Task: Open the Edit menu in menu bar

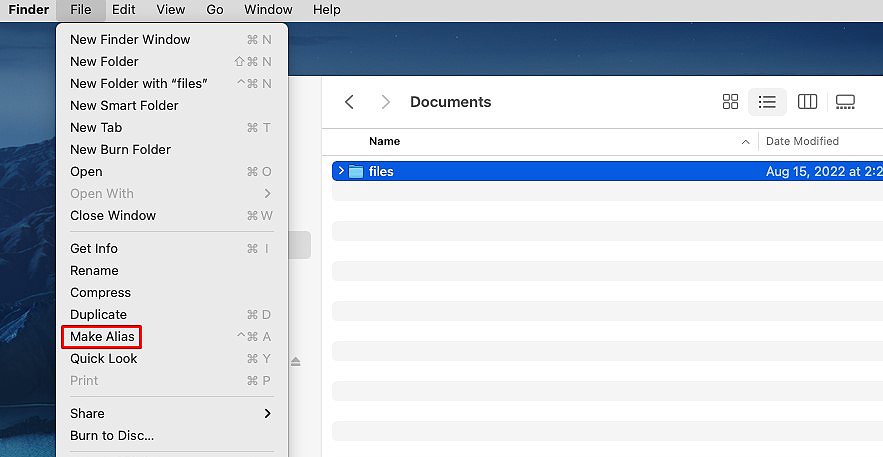Action: [x=124, y=10]
